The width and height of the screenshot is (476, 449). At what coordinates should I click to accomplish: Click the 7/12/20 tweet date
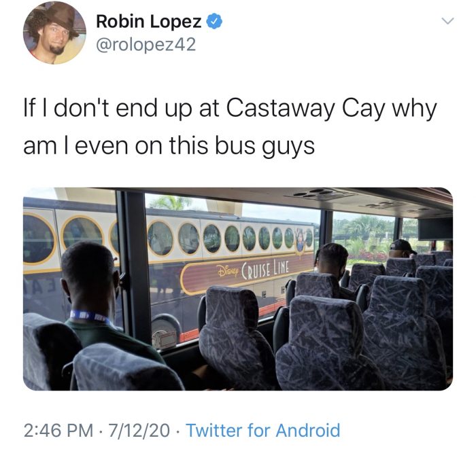point(139,430)
